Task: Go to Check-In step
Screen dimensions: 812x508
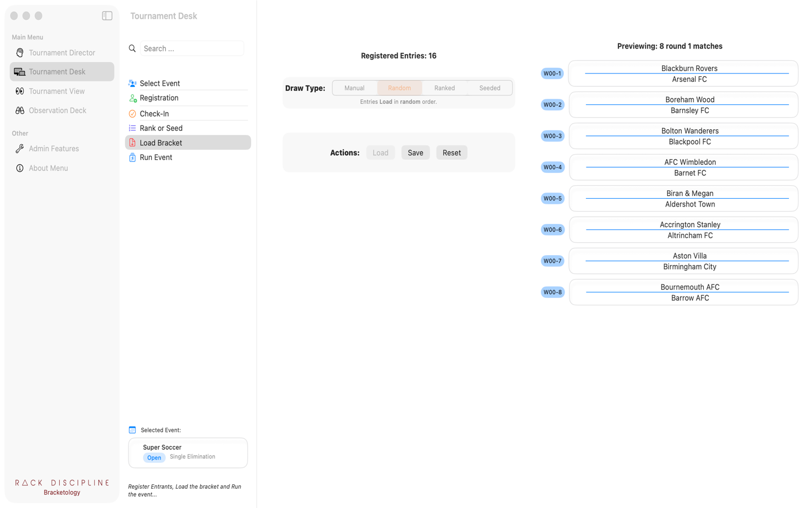Action: coord(188,113)
